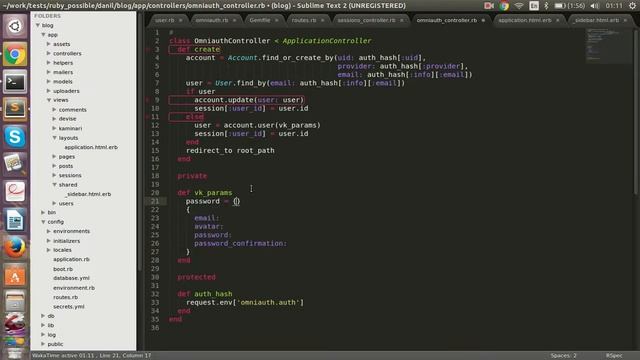Open application.rb file in sidebar
Screen dimensions: 640x360
pyautogui.click(x=71, y=259)
